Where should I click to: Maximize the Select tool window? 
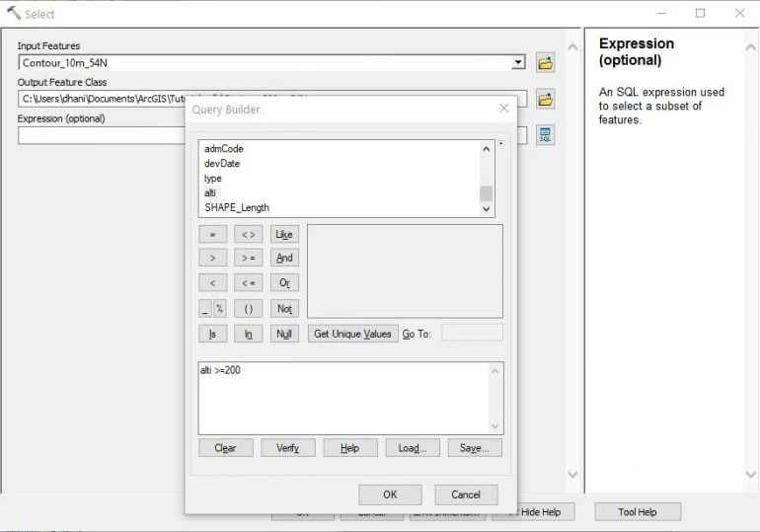pyautogui.click(x=701, y=13)
